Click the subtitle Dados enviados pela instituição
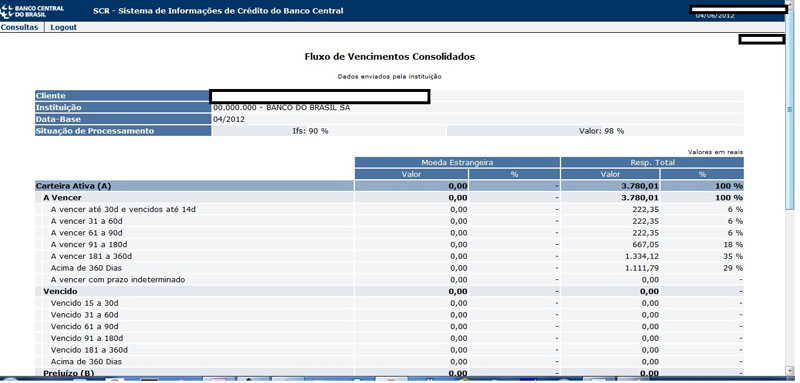 click(x=389, y=76)
